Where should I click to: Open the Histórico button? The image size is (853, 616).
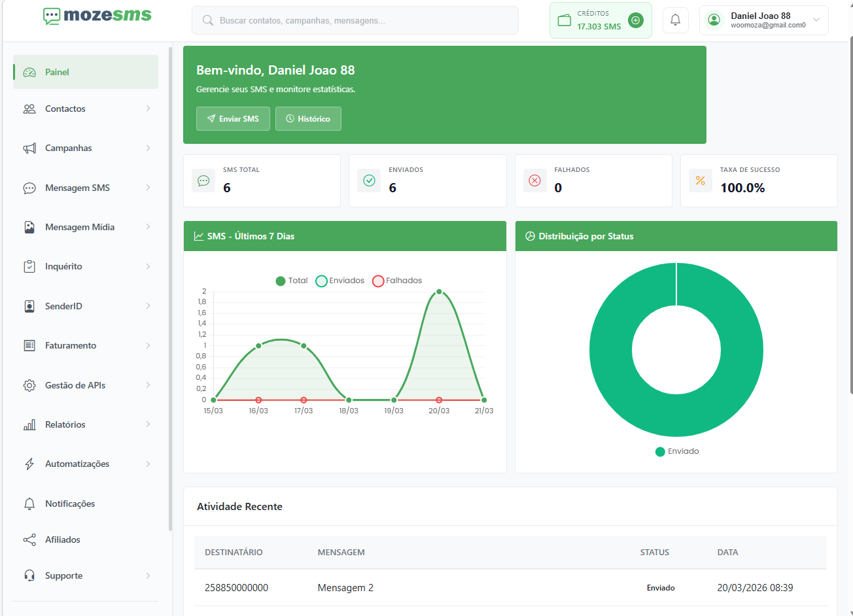click(308, 119)
